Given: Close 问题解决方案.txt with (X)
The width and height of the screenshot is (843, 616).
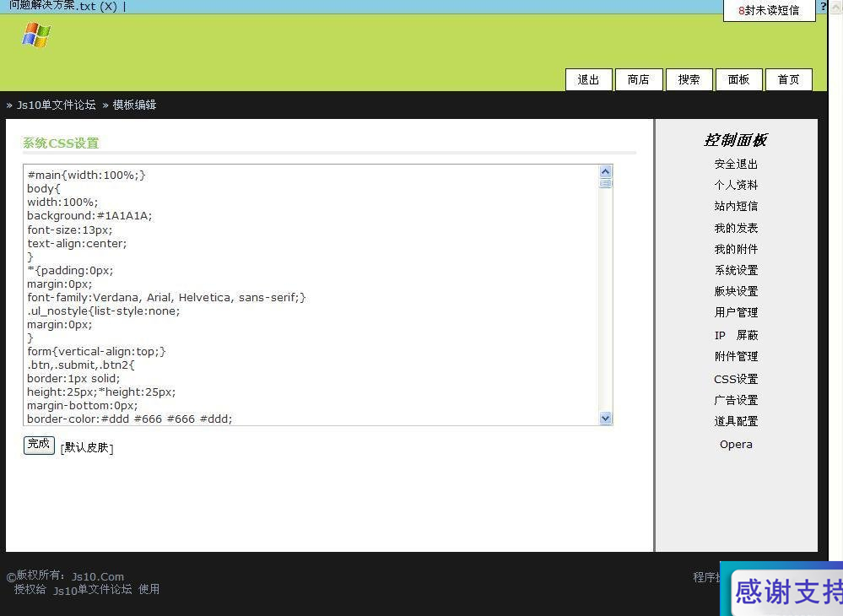Looking at the screenshot, I should [x=108, y=7].
